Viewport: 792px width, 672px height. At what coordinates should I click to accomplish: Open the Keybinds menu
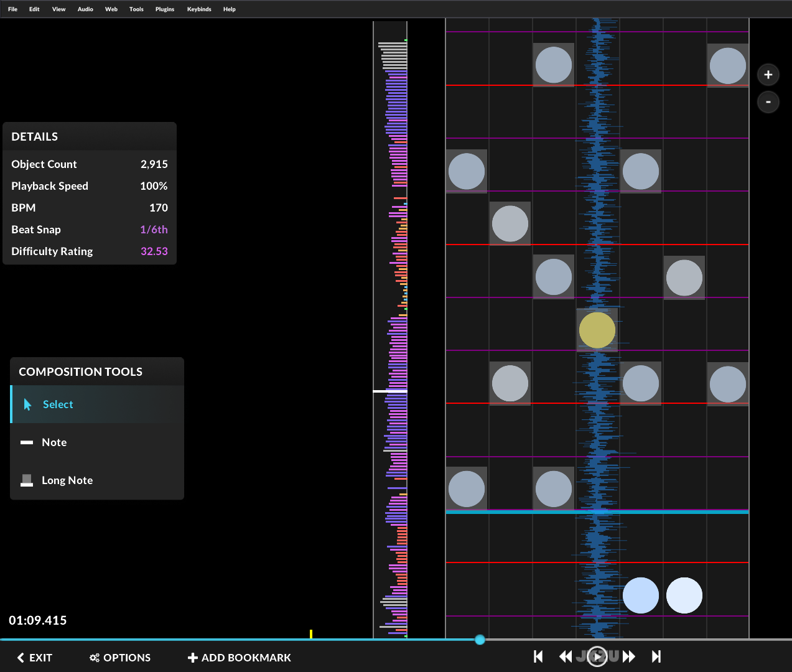click(x=199, y=9)
